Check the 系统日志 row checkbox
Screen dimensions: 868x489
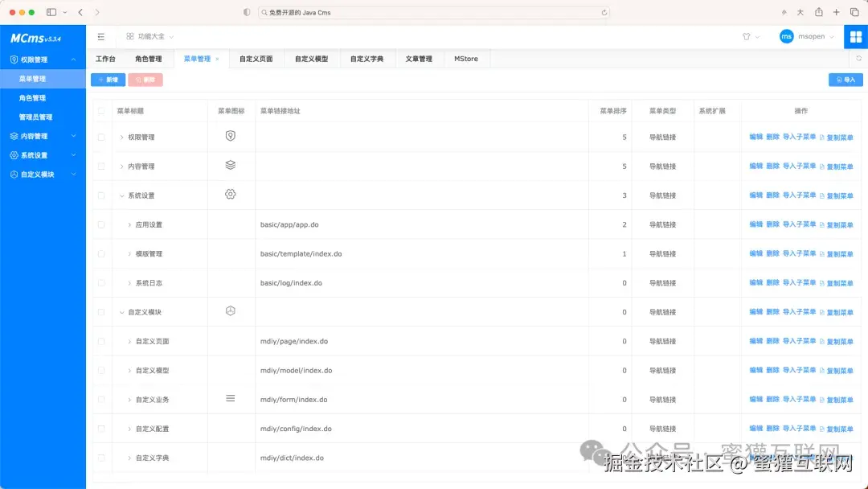click(101, 283)
